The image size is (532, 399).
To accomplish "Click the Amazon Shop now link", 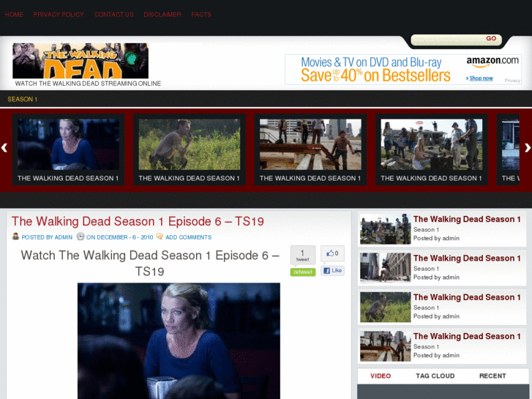I will (480, 78).
